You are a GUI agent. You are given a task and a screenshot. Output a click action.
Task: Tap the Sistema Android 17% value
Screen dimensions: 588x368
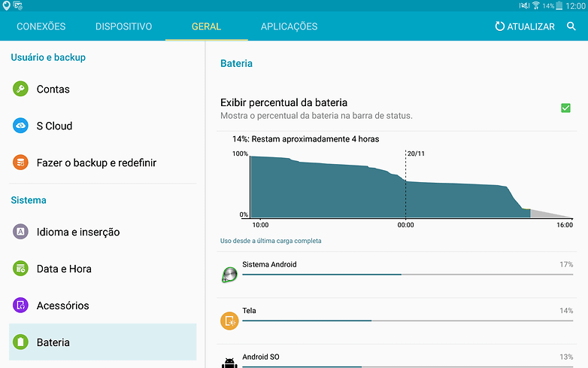point(566,264)
